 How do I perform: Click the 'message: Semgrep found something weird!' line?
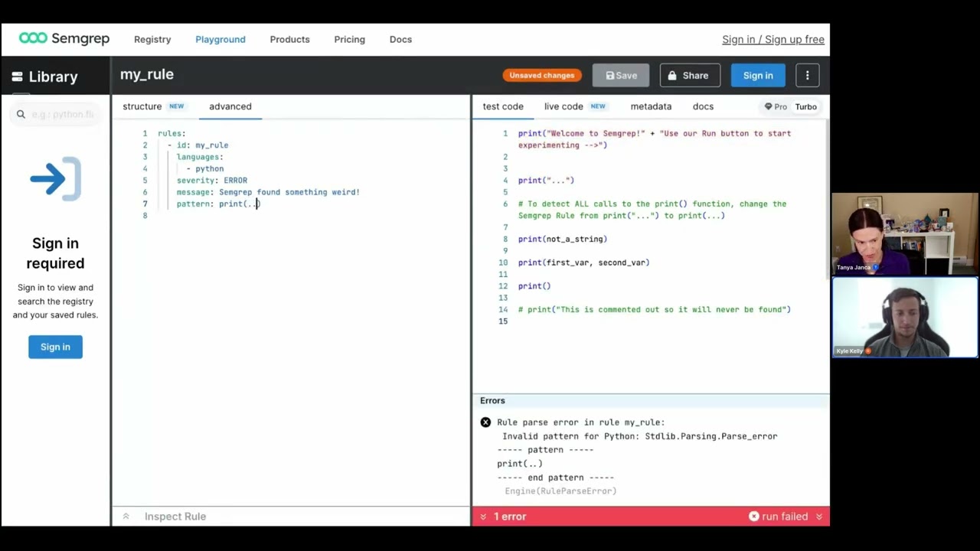268,192
